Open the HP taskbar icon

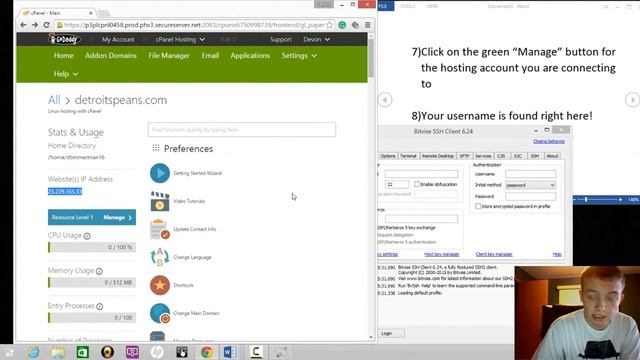157,352
